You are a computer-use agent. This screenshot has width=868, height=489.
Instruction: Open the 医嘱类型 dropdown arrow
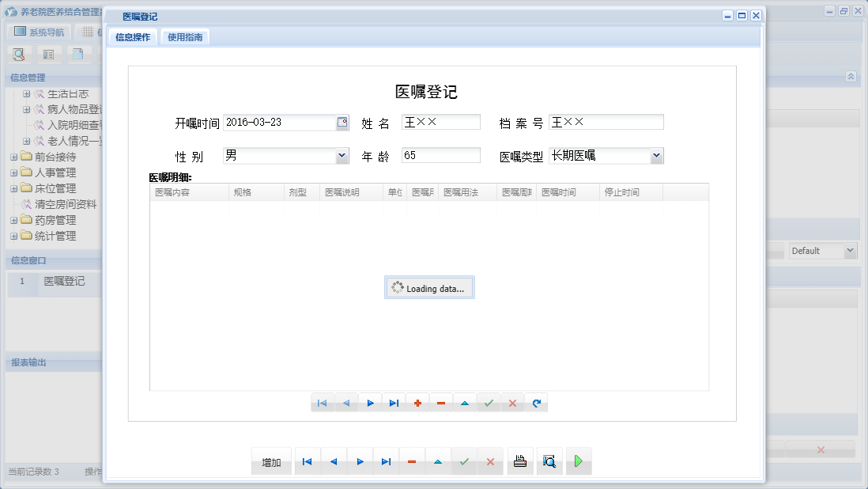(x=657, y=156)
